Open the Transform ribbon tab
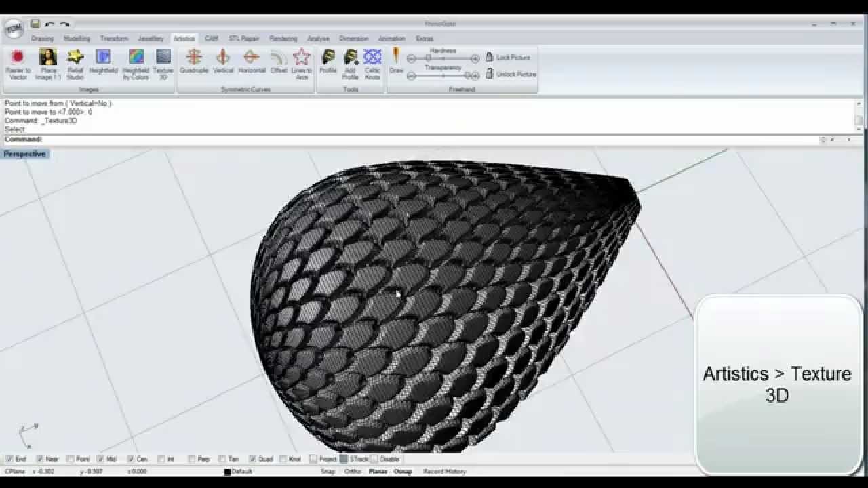Image resolution: width=868 pixels, height=488 pixels. [x=114, y=39]
